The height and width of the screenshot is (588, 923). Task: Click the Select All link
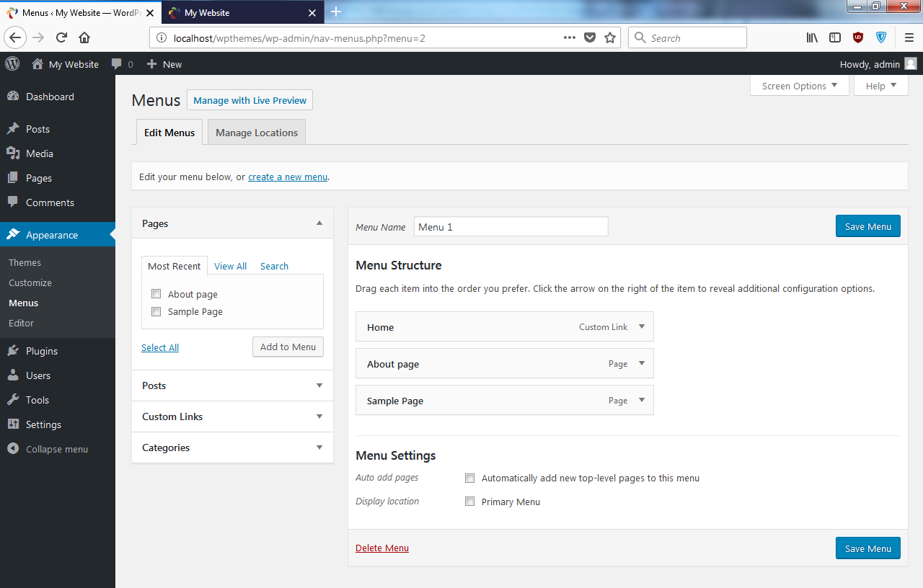[160, 347]
